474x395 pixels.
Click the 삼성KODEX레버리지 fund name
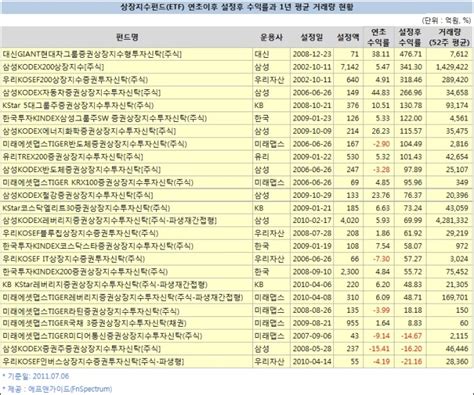(109, 220)
